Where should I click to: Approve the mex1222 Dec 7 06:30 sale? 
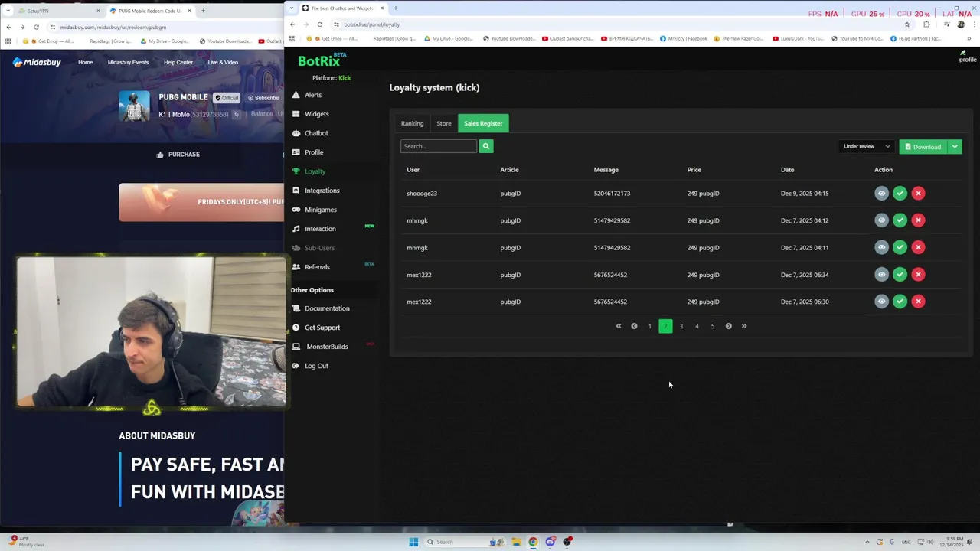coord(900,302)
